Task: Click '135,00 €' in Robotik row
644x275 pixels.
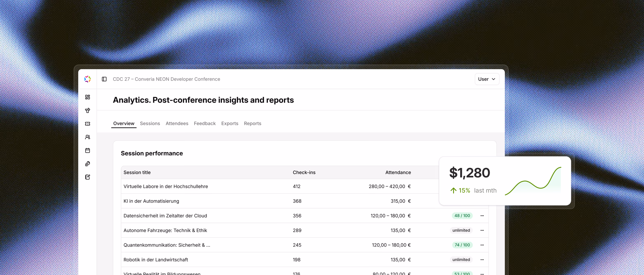Action: 401,260
